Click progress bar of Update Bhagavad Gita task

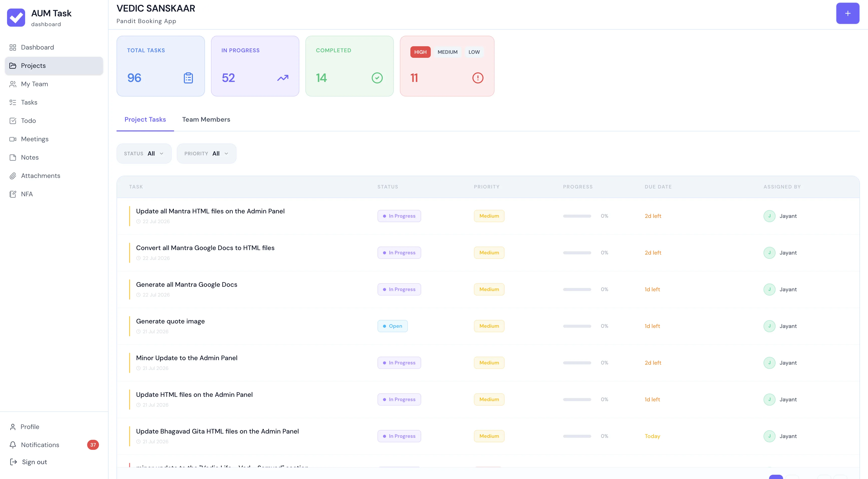577,436
